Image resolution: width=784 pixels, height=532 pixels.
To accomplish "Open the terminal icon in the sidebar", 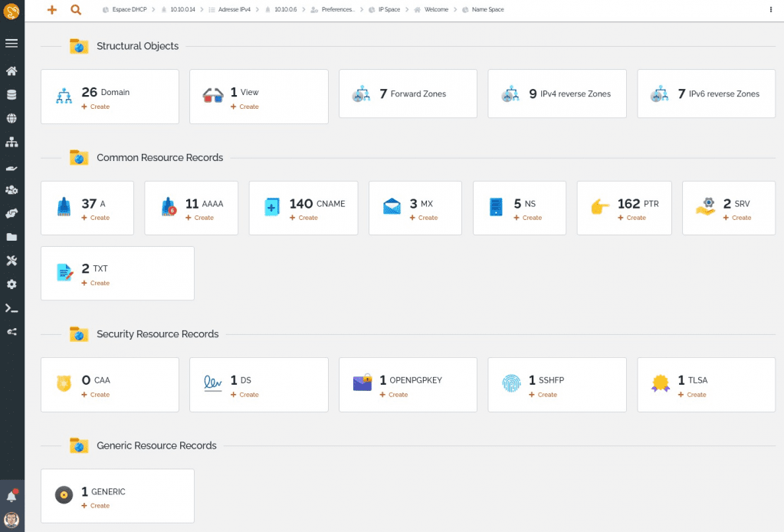I will point(11,308).
